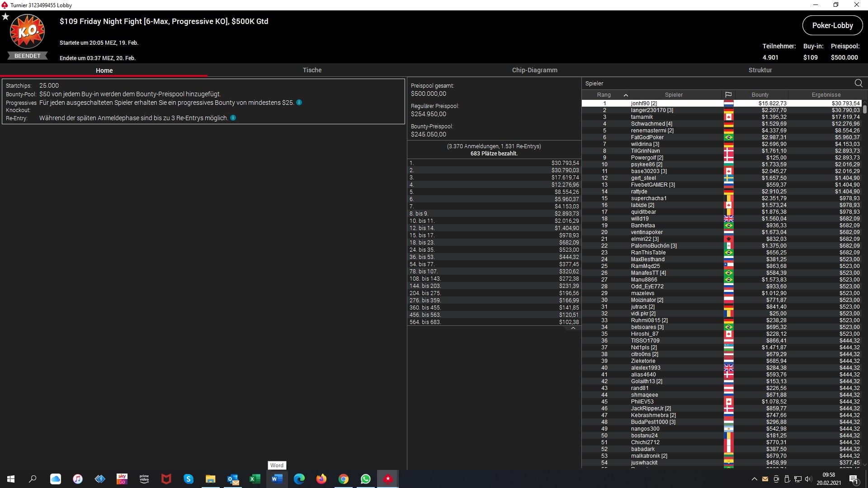Show hidden system tray icons
Viewport: 868px width, 488px height.
(x=754, y=479)
